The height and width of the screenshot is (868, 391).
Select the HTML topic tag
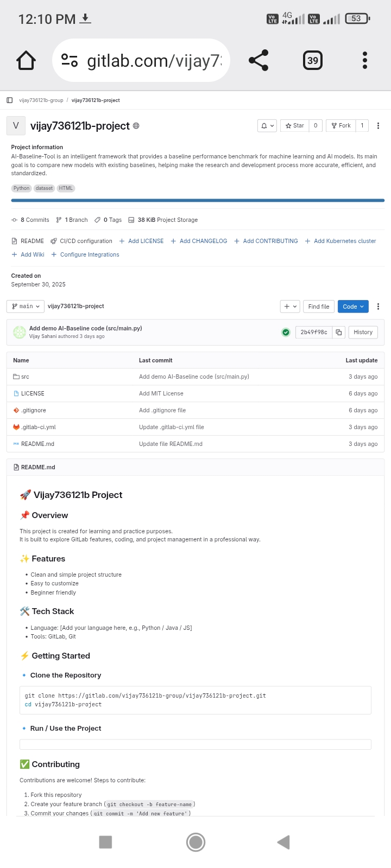click(x=66, y=188)
